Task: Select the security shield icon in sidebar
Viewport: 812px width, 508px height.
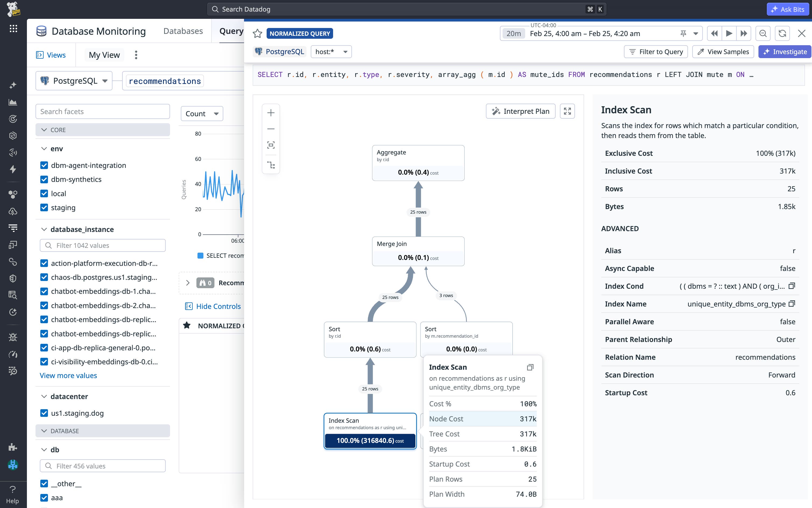Action: click(13, 278)
